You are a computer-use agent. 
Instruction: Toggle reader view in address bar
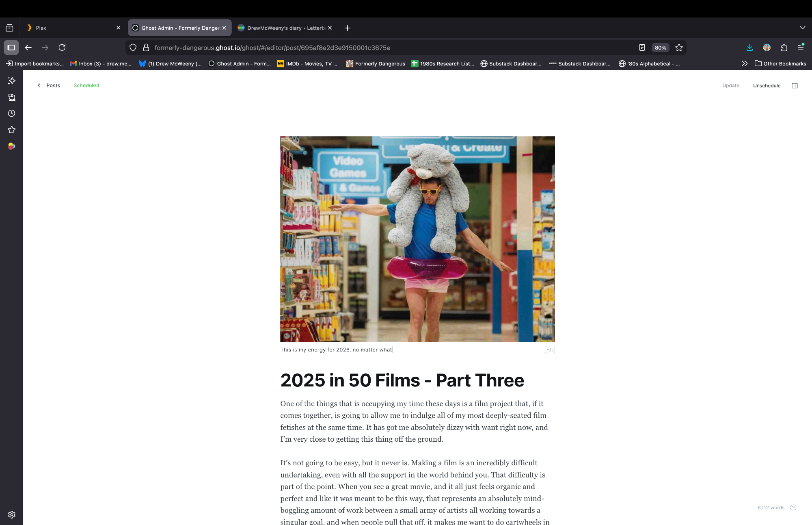pyautogui.click(x=642, y=48)
